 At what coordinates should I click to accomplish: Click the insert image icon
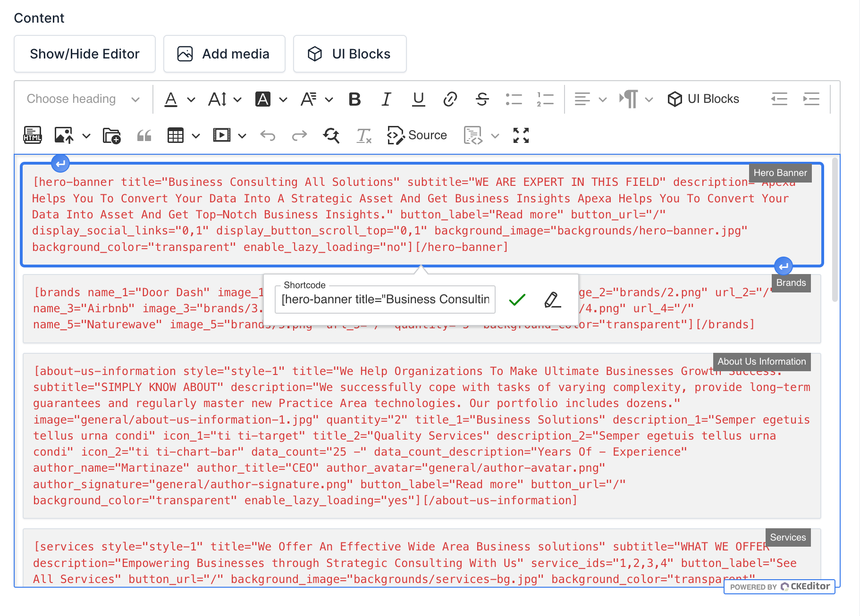point(64,135)
